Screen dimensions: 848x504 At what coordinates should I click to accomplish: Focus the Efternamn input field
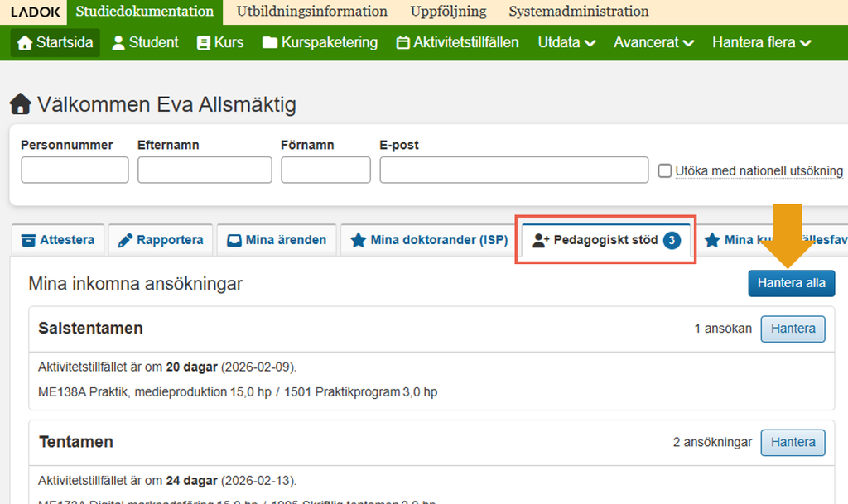tap(205, 170)
